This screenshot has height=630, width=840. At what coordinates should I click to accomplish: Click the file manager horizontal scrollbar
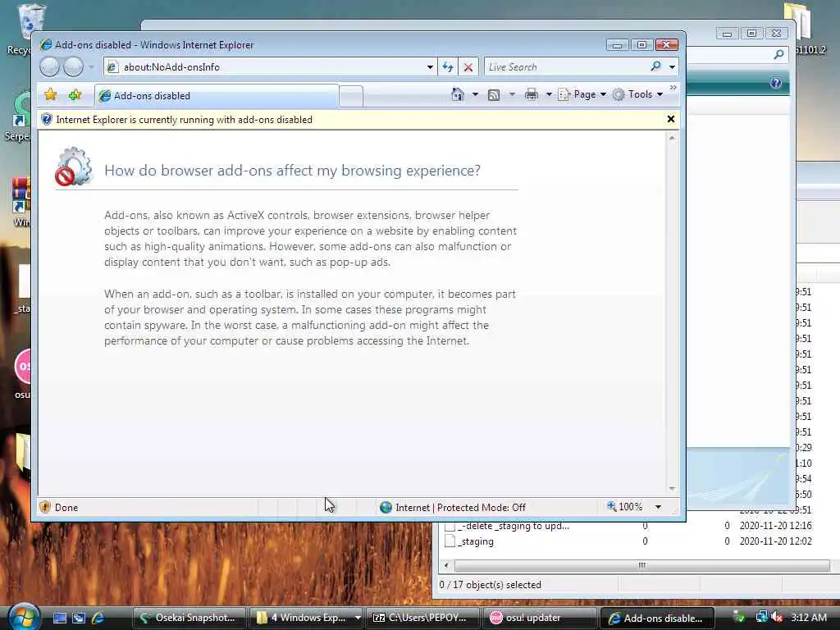[641, 565]
